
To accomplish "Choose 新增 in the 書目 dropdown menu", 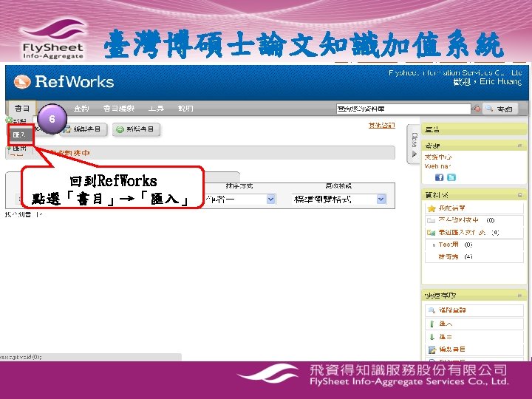I will coord(16,120).
